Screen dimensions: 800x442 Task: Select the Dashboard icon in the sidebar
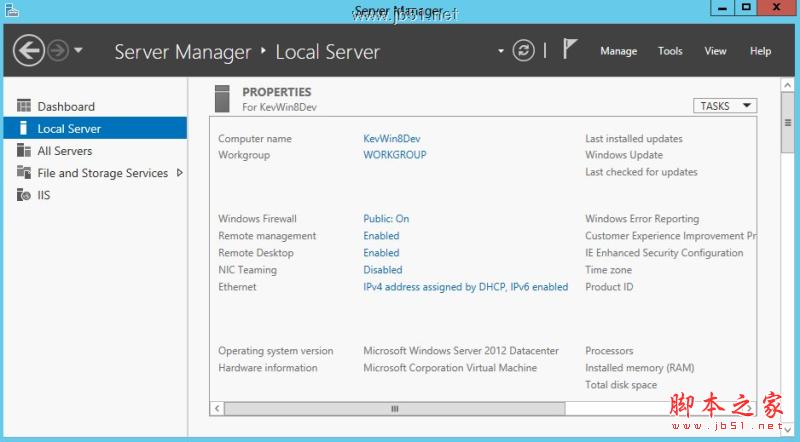24,106
